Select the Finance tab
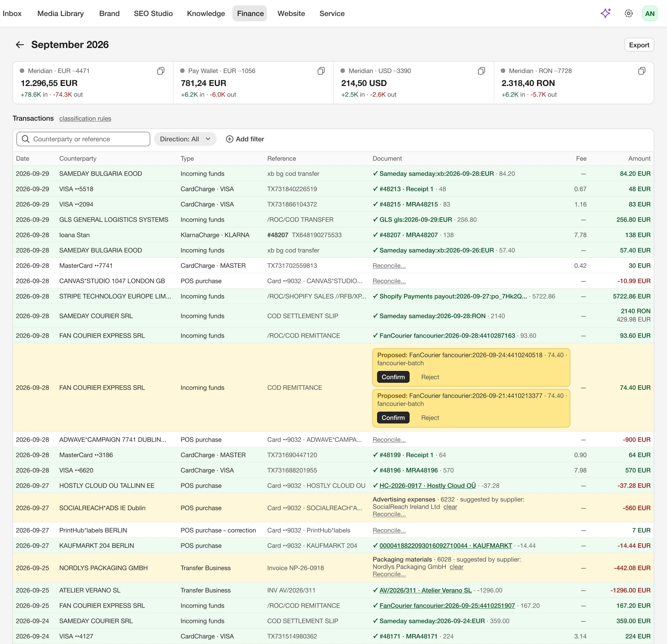Viewport: 667px width, 644px height. click(x=250, y=14)
